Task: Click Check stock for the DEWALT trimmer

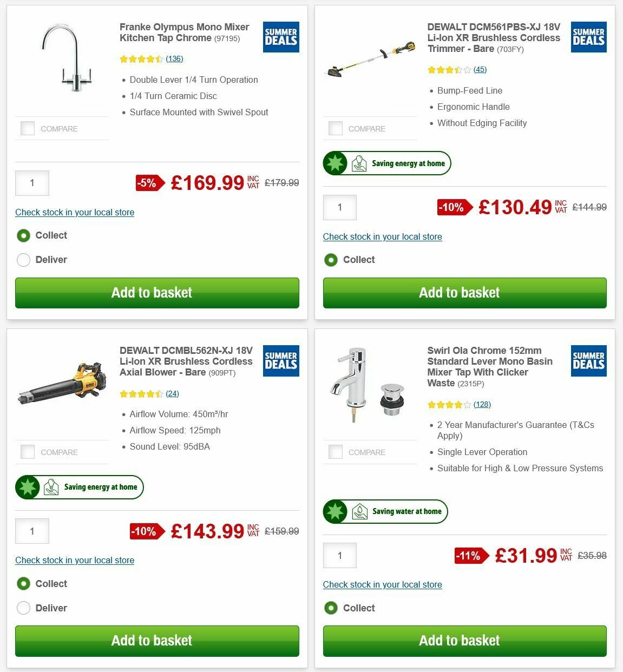Action: tap(382, 236)
